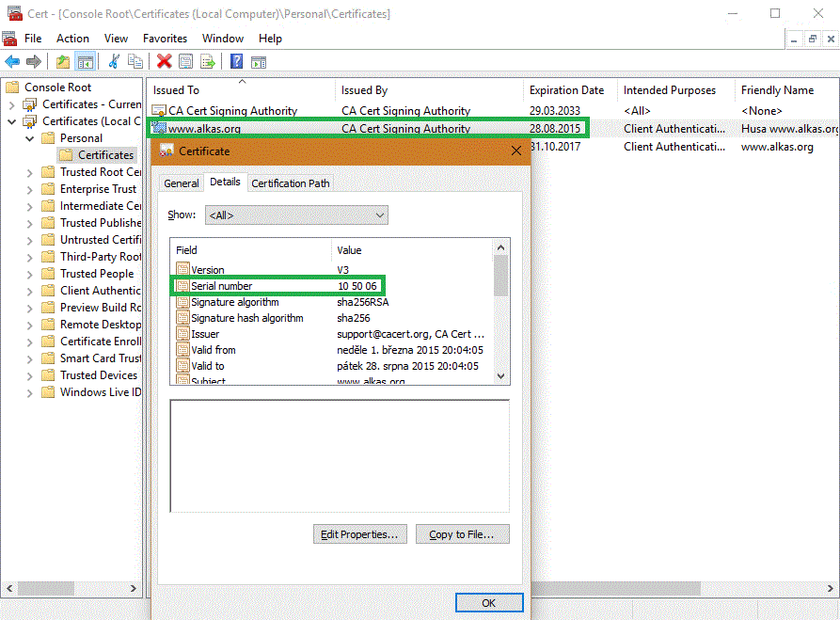Open the Show filter dropdown

point(296,215)
